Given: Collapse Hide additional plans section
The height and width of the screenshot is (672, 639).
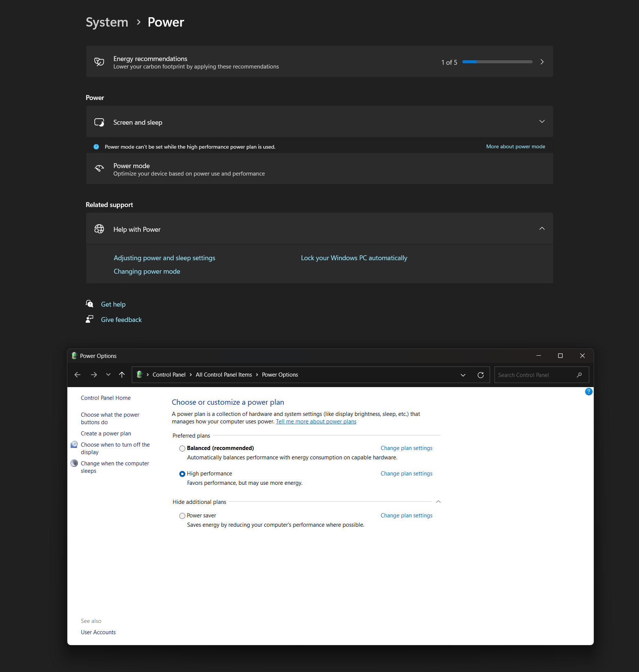Looking at the screenshot, I should point(438,502).
